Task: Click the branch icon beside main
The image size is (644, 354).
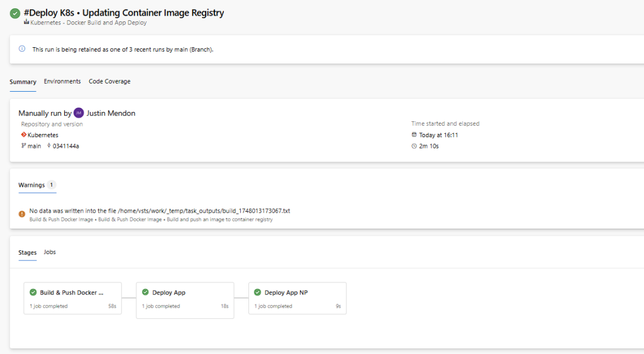Action: coord(24,146)
